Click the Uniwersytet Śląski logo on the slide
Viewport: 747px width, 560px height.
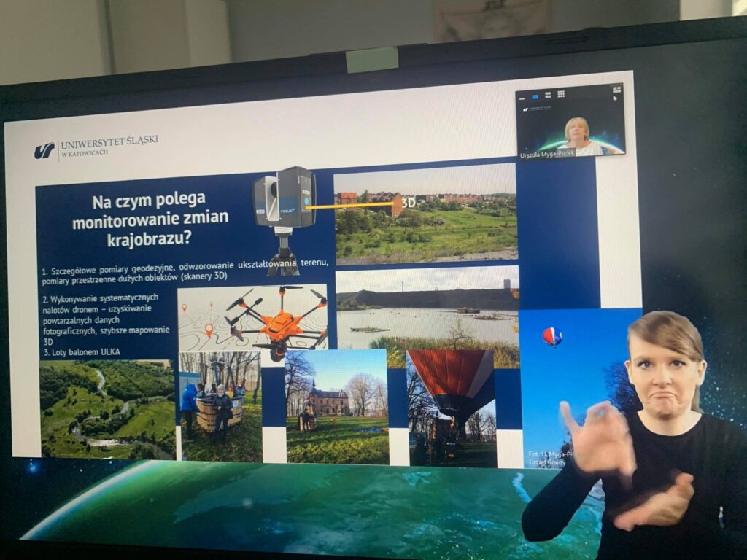tap(96, 146)
